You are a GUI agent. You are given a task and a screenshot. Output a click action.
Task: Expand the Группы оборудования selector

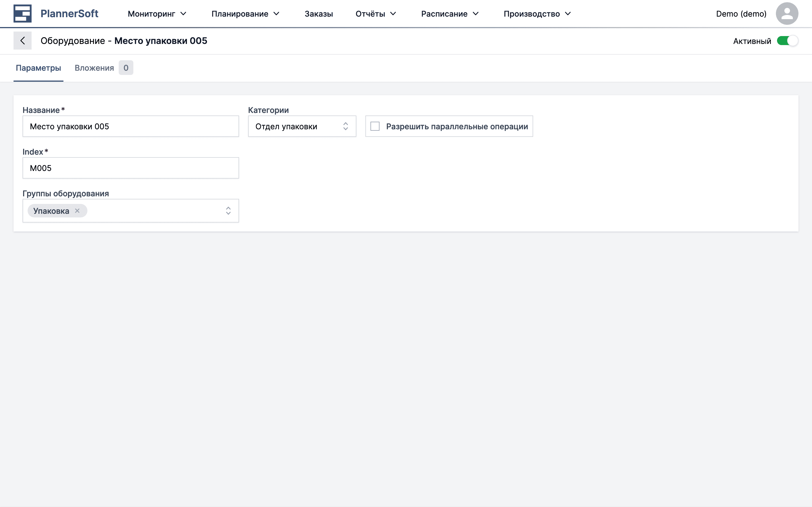pos(228,211)
